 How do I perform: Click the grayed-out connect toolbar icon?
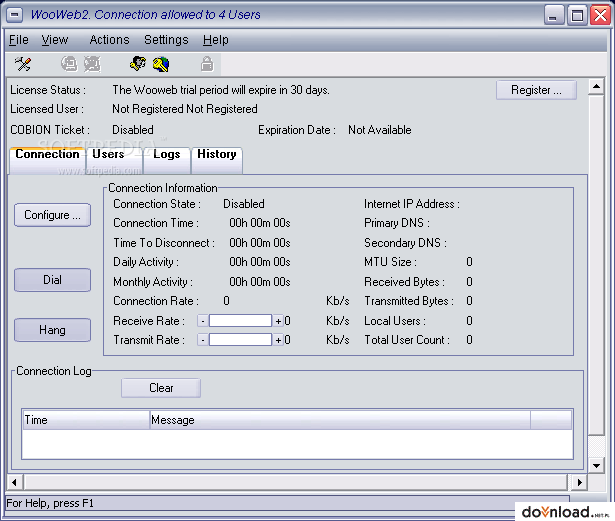(x=69, y=64)
